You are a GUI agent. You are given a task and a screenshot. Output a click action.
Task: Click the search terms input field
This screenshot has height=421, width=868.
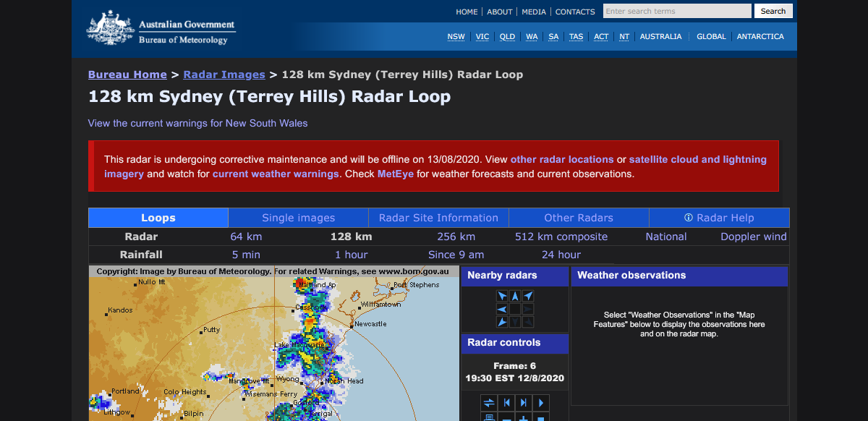(x=676, y=11)
